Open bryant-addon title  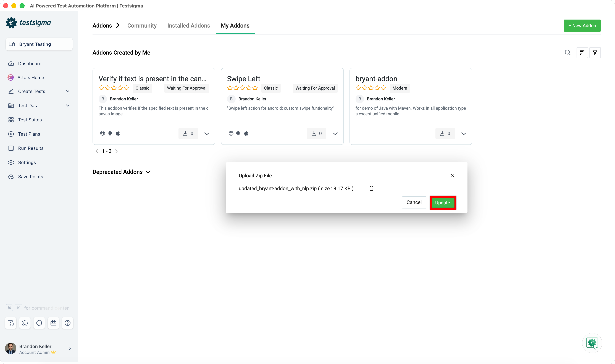coord(376,79)
